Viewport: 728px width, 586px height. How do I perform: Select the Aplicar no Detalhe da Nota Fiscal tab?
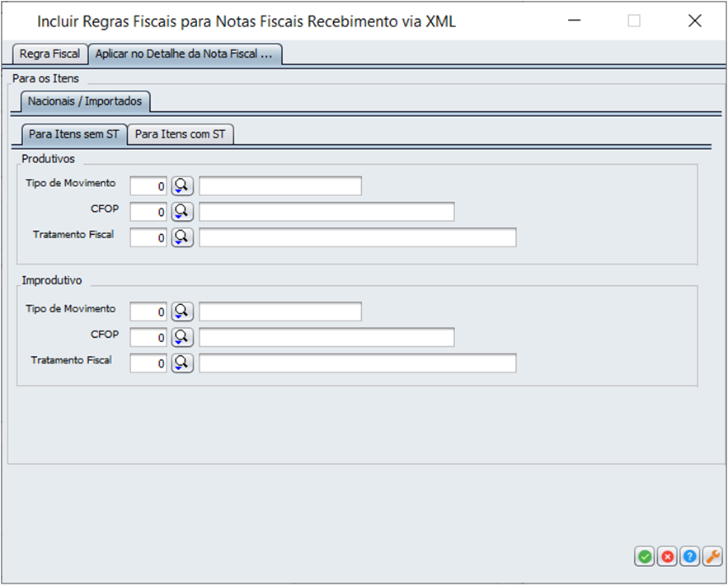(x=185, y=54)
